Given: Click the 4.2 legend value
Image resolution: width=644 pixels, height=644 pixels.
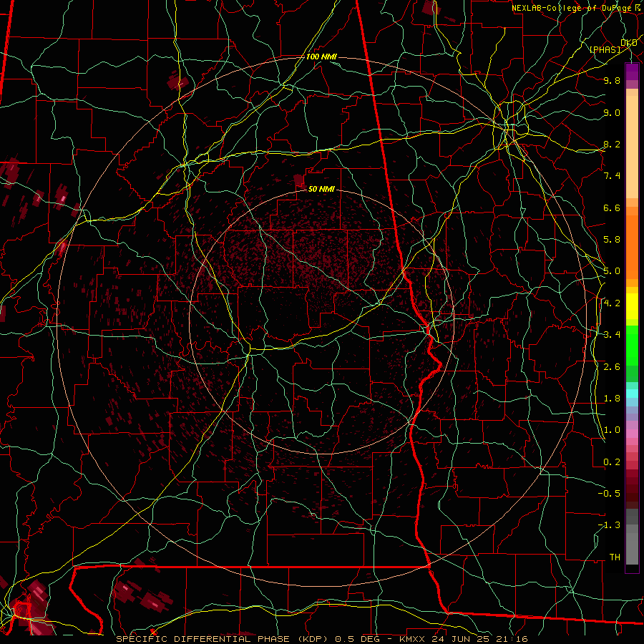Looking at the screenshot, I should (612, 303).
